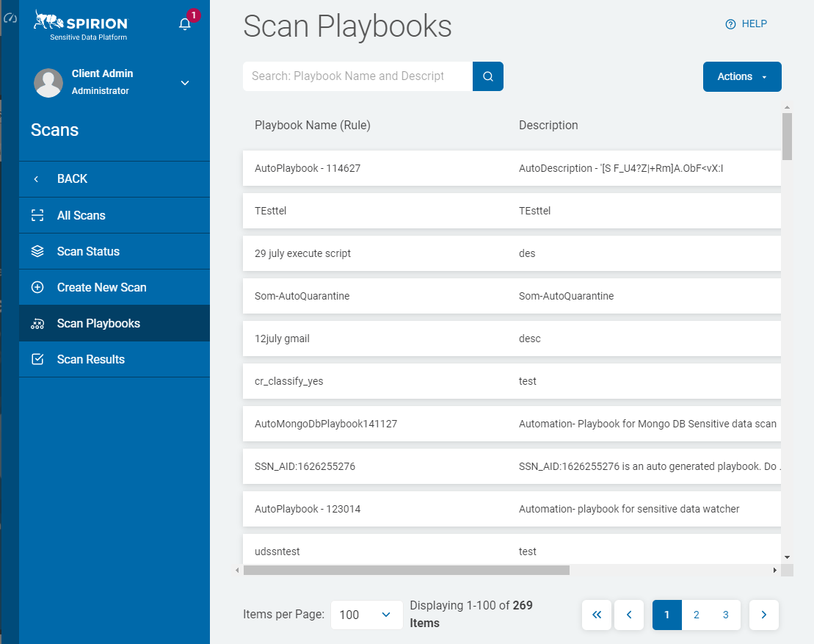Viewport: 814px width, 644px height.
Task: Click the dashboard gauge icon
Action: 10,18
